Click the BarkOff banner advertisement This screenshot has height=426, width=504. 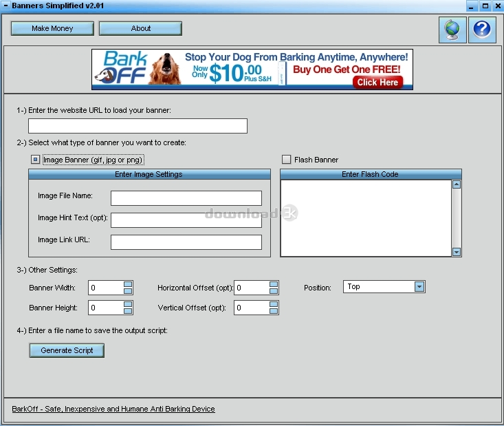pos(252,70)
